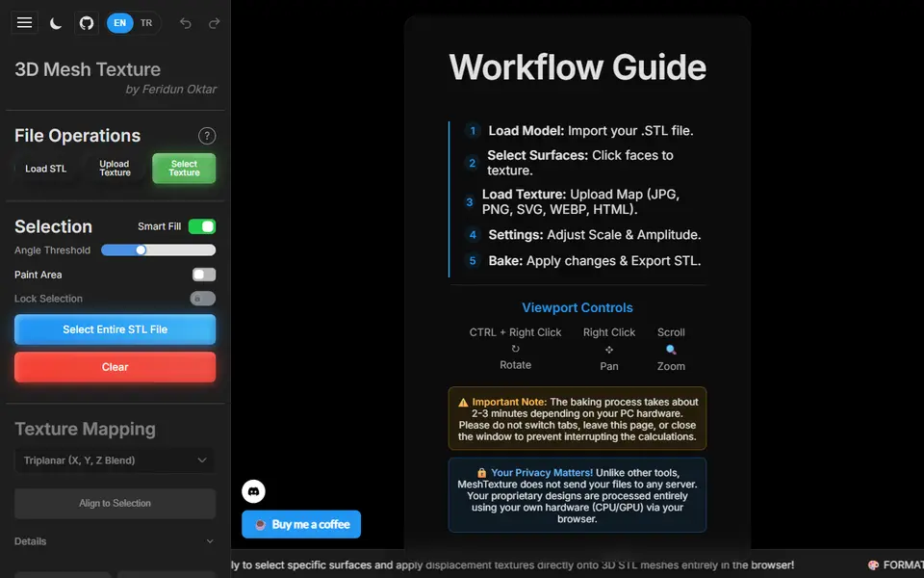Image resolution: width=924 pixels, height=578 pixels.
Task: Adjust the Angle Threshold slider
Action: coord(158,250)
